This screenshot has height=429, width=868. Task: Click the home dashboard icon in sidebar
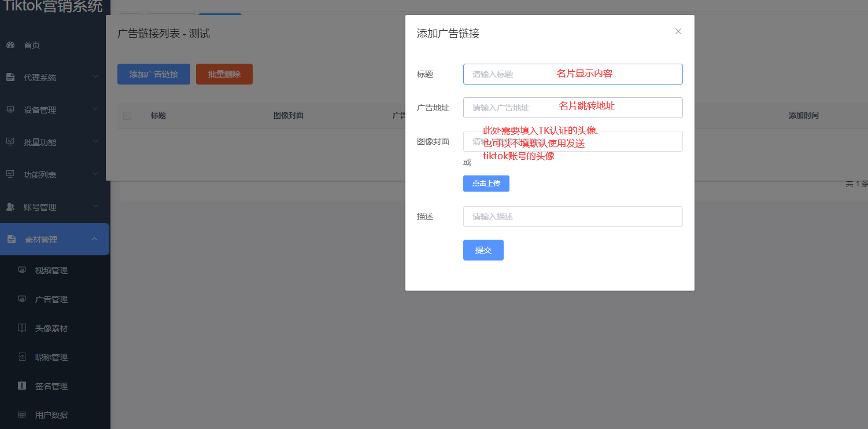pyautogui.click(x=10, y=45)
